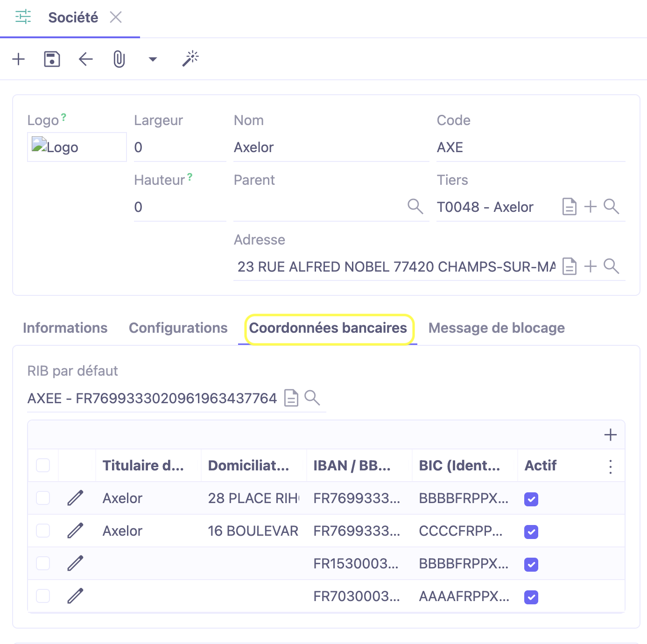
Task: Select the row checkbox for 28 PLACE RIH
Action: tap(43, 498)
